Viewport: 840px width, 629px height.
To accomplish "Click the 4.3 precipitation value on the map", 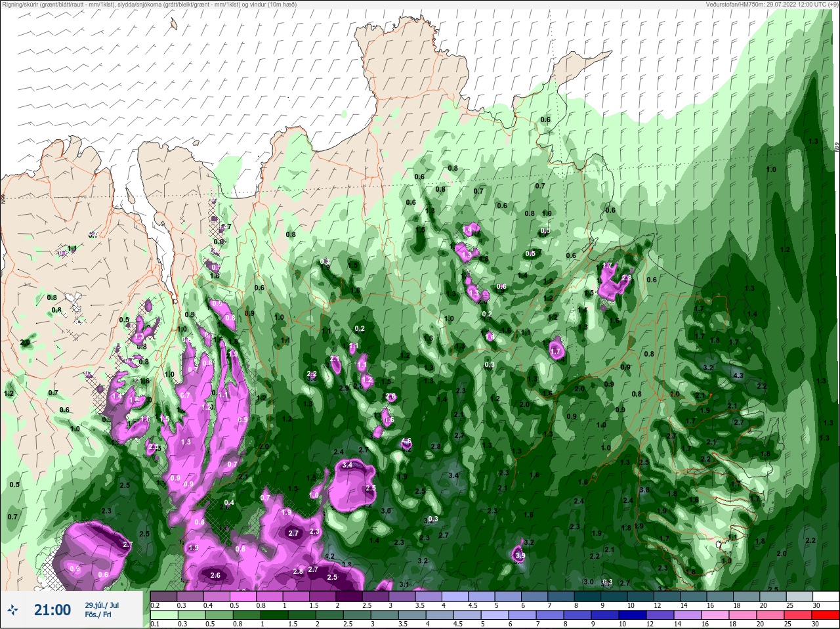I will [x=738, y=376].
